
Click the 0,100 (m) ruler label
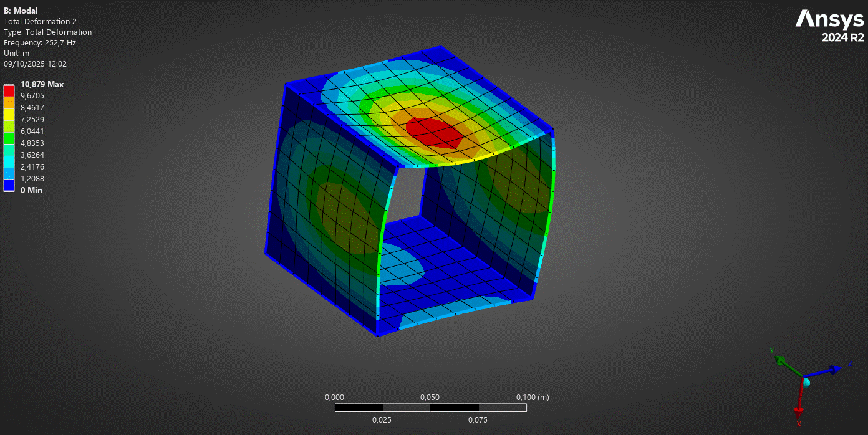tap(532, 397)
